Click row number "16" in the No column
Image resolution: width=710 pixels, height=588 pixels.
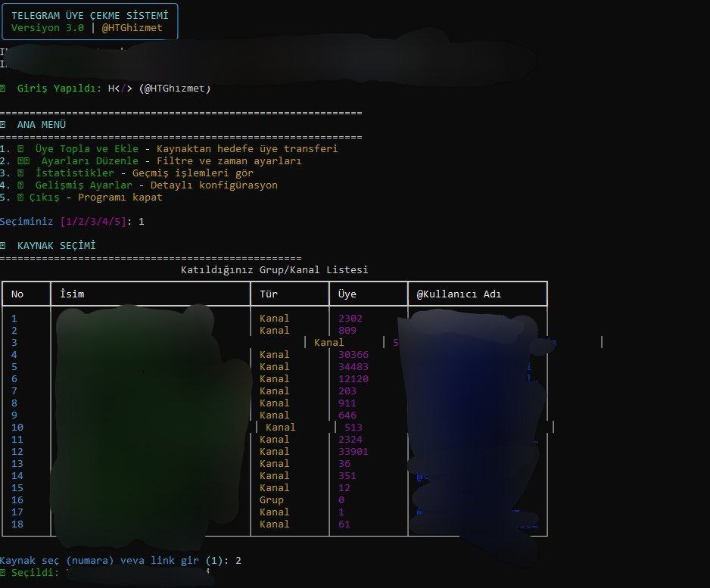point(17,500)
